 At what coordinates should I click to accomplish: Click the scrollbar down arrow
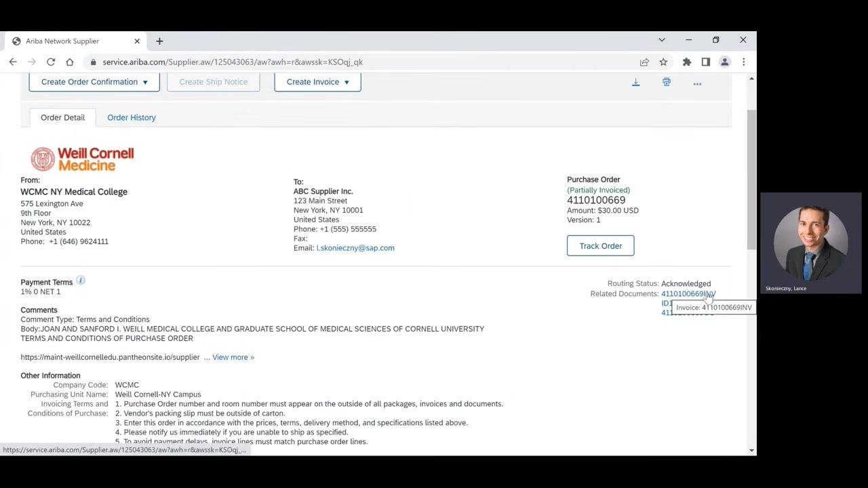point(751,450)
